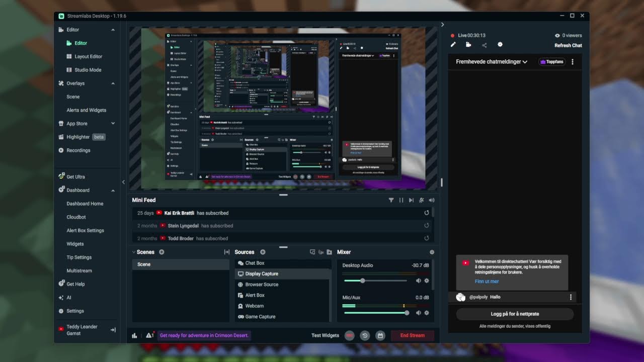Click the camera icon in Sources header

pos(321,252)
